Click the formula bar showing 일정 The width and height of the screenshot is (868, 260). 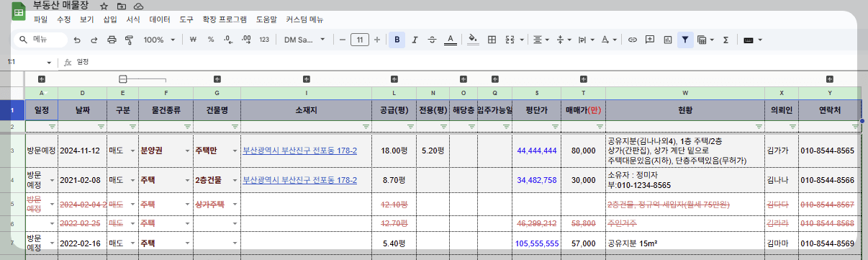(x=468, y=63)
